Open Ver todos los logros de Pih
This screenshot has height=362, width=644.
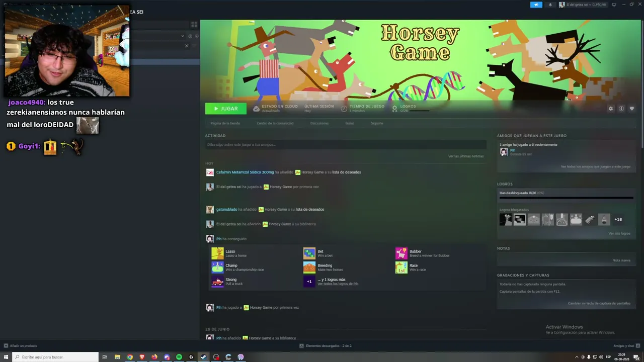[x=338, y=284]
